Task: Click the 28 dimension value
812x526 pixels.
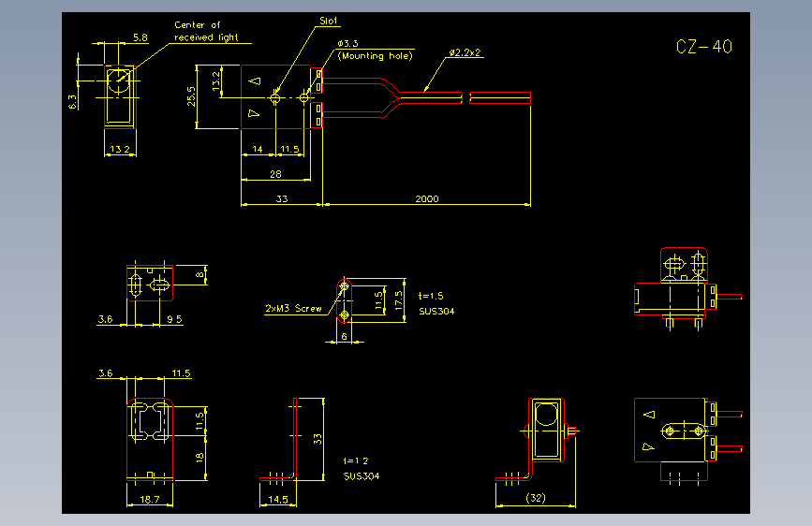Action: tap(275, 174)
